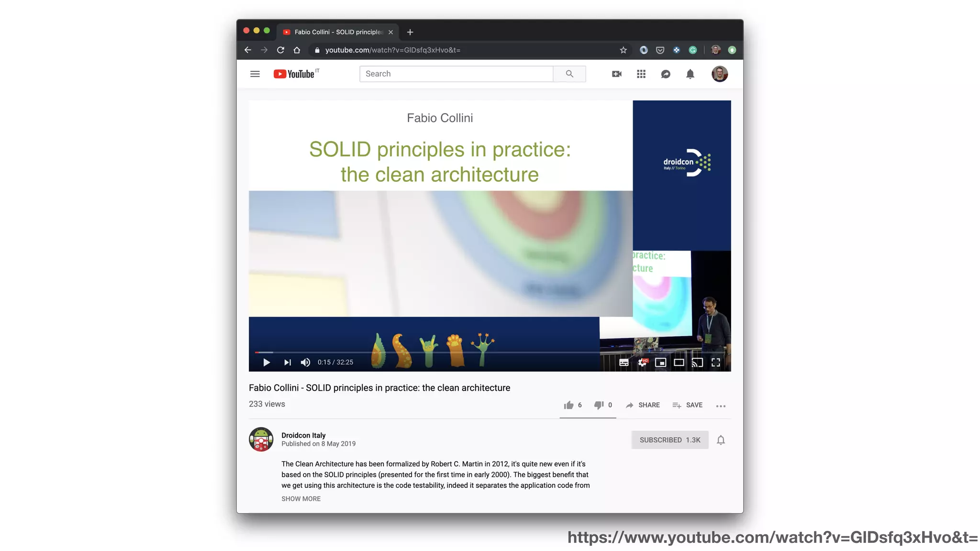Open player settings gear menu
This screenshot has width=980, height=551.
coord(642,363)
